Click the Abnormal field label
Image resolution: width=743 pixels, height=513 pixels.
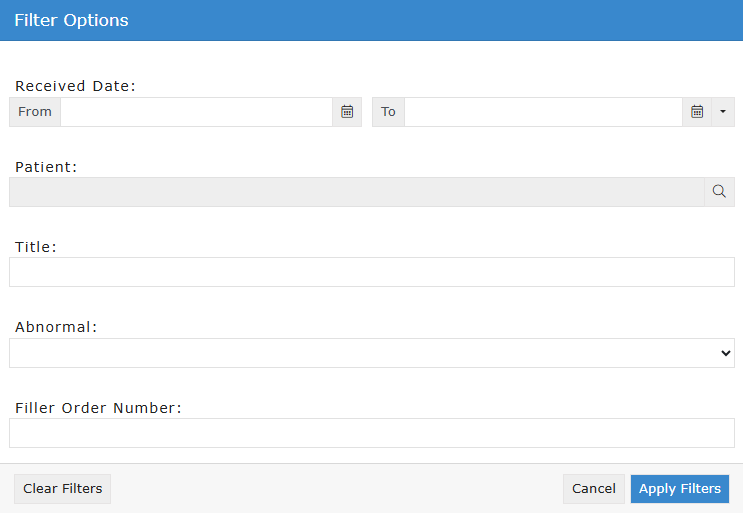click(56, 327)
